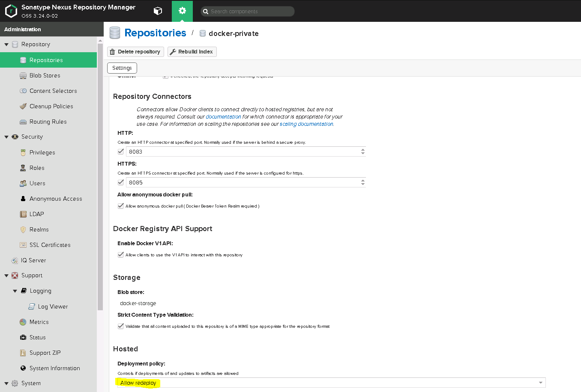Select Repositories in the sidebar
The height and width of the screenshot is (392, 581).
click(48, 60)
